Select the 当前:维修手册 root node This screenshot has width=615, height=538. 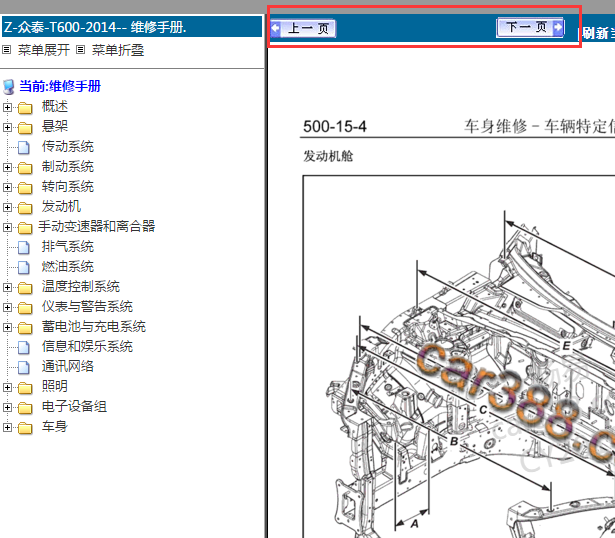coord(60,86)
